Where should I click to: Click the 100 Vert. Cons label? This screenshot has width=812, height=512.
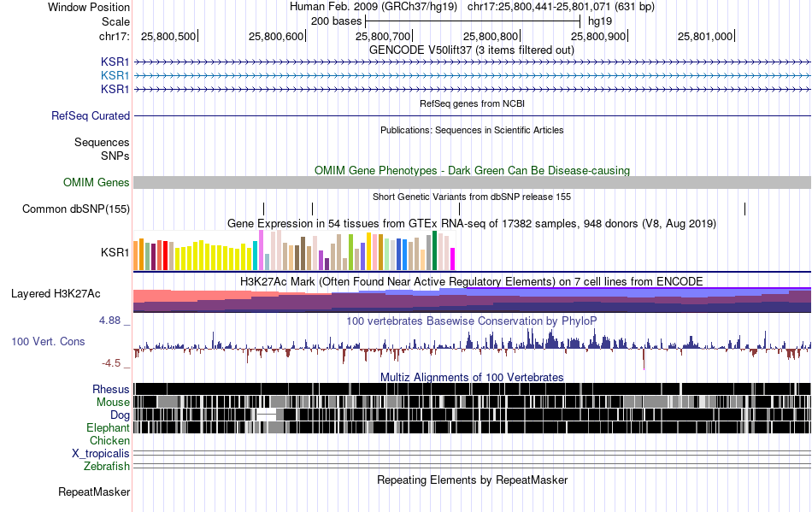click(x=48, y=342)
